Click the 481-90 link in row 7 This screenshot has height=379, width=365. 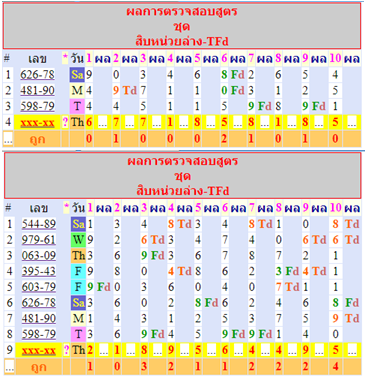pos(39,318)
